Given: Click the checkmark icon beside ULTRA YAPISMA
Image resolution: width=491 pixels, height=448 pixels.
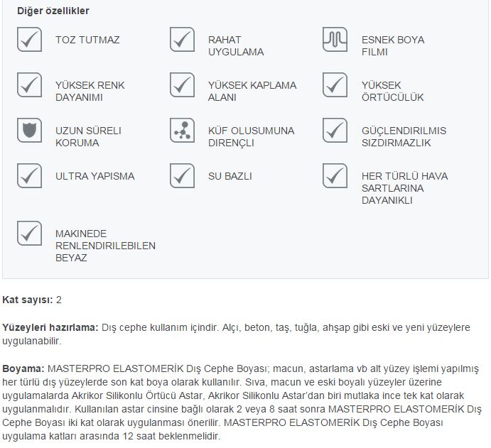Looking at the screenshot, I should click(29, 175).
